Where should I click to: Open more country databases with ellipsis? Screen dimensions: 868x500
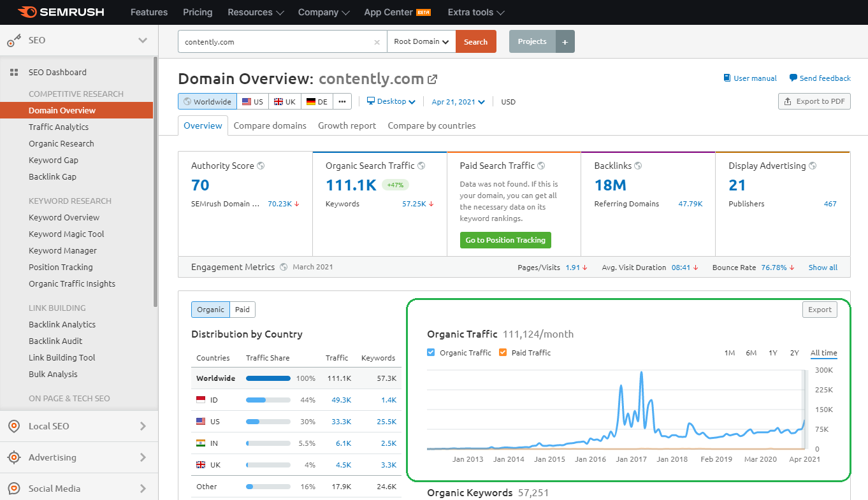[342, 101]
